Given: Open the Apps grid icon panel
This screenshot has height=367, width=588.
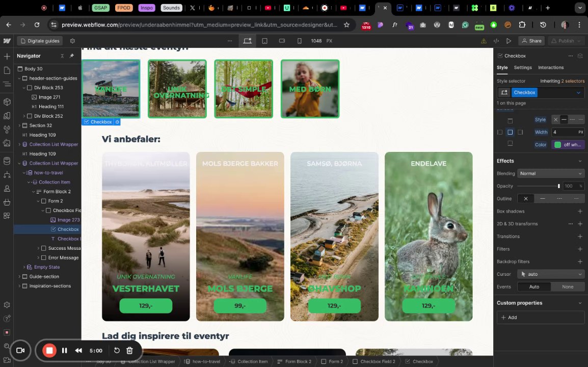Looking at the screenshot, I should point(7,216).
